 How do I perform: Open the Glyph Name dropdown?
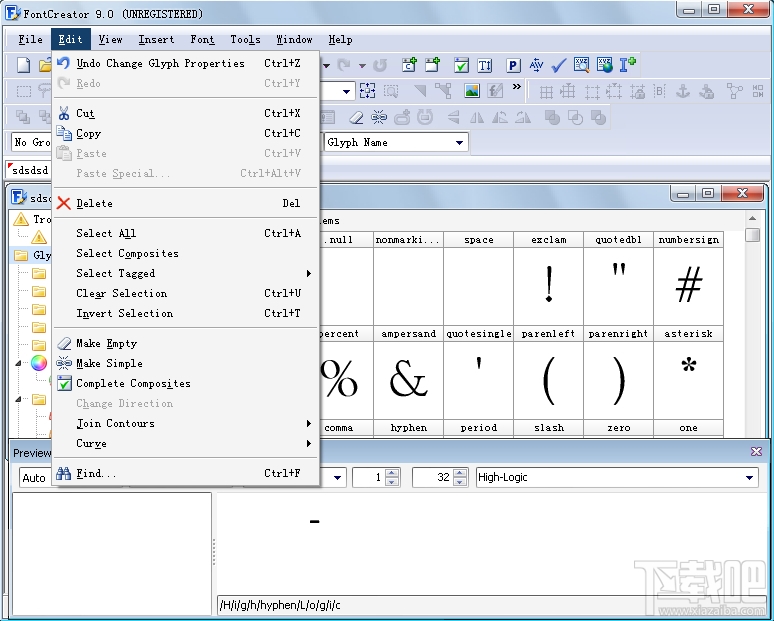point(459,143)
